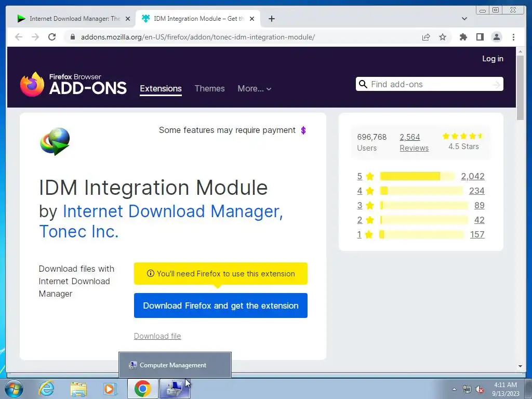Open the Themes navigation item
This screenshot has width=532, height=399.
(210, 88)
